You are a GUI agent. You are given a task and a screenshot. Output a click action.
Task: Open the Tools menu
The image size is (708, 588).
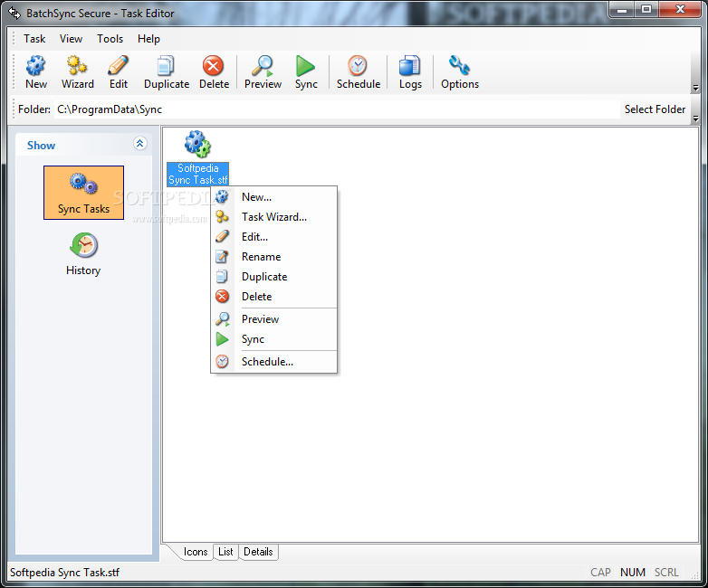[x=110, y=39]
